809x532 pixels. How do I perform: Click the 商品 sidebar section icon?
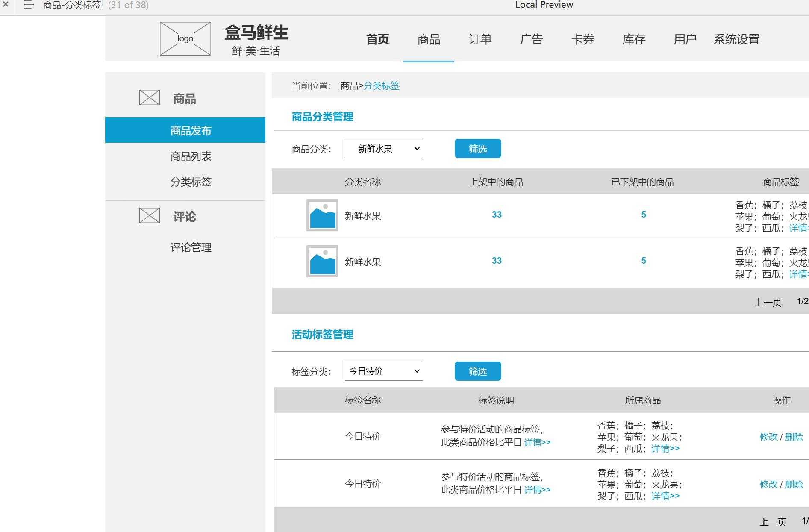pos(149,97)
